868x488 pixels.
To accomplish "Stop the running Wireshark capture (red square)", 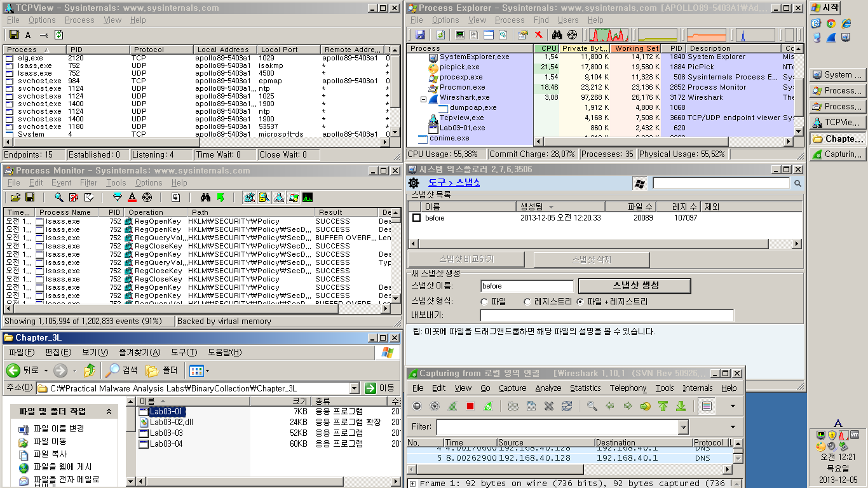I will pos(470,406).
